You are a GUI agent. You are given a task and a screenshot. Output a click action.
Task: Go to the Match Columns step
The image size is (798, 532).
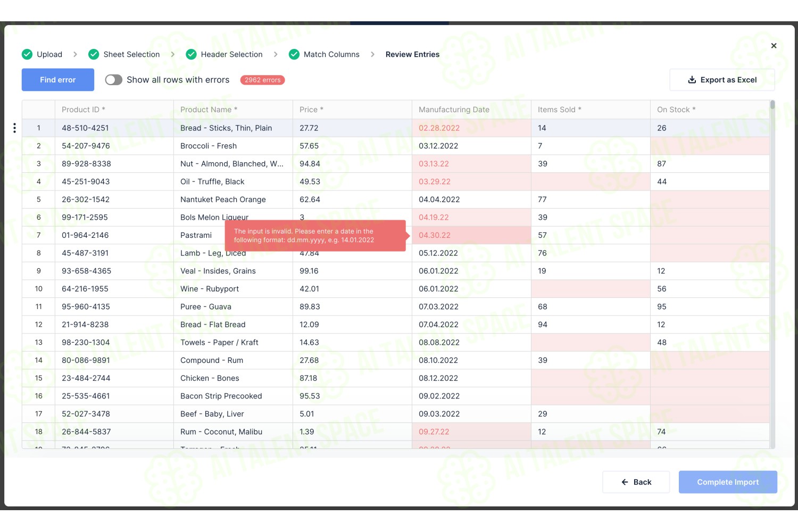pyautogui.click(x=331, y=54)
